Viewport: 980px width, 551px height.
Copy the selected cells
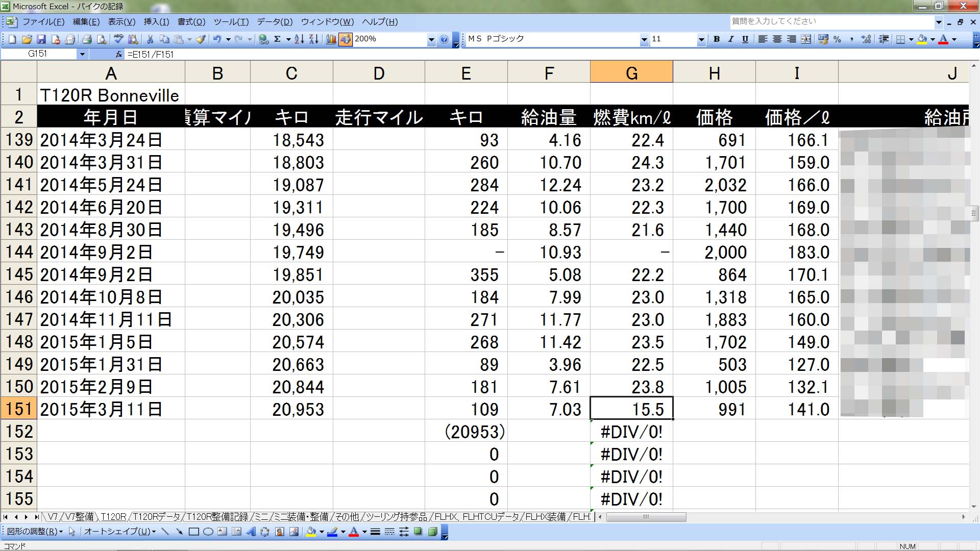[164, 39]
